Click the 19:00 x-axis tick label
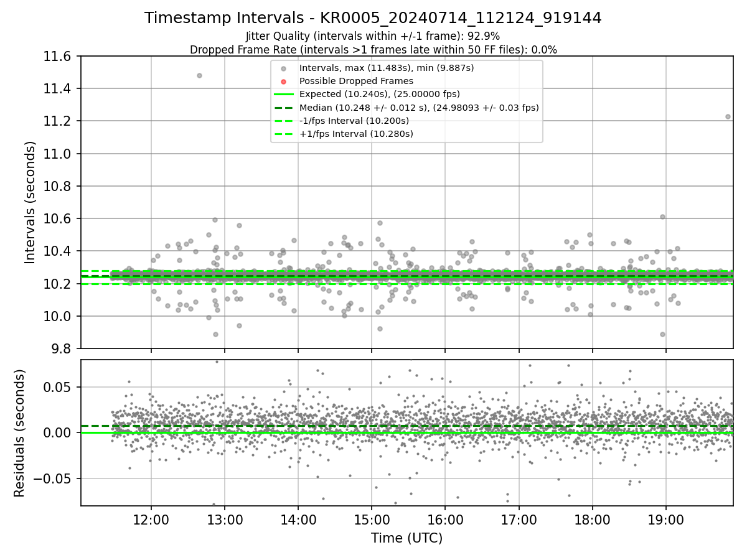Image resolution: width=747 pixels, height=560 pixels. click(x=666, y=519)
